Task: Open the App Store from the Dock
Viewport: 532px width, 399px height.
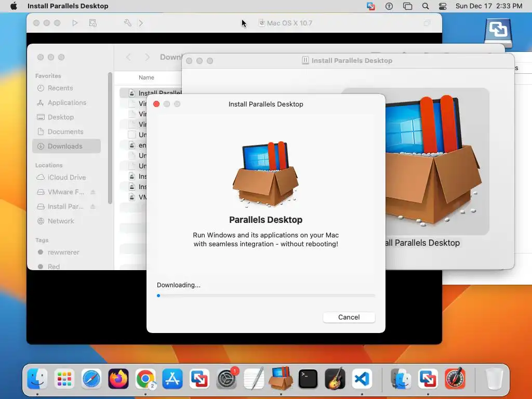Action: coord(172,379)
